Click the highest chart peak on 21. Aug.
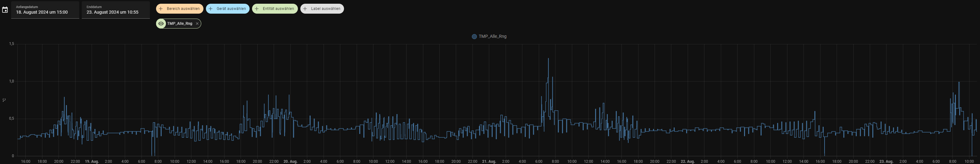This screenshot has width=980, height=164. [x=548, y=59]
